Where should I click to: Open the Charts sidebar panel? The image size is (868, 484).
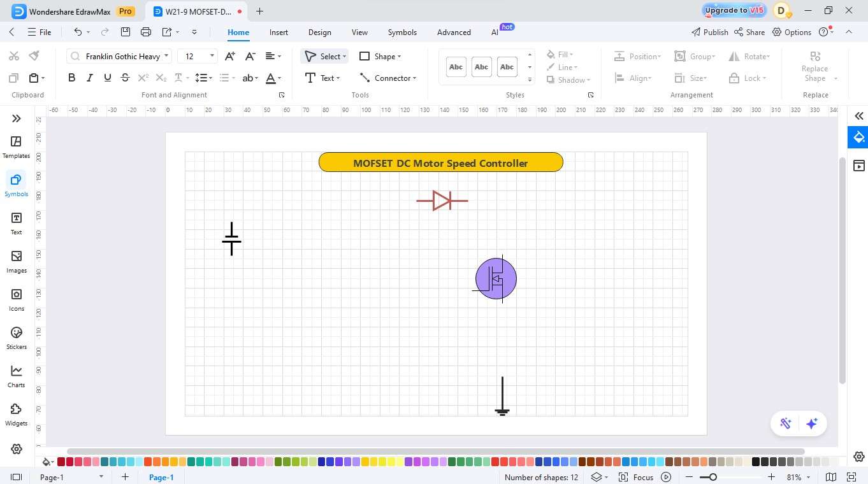coord(16,376)
